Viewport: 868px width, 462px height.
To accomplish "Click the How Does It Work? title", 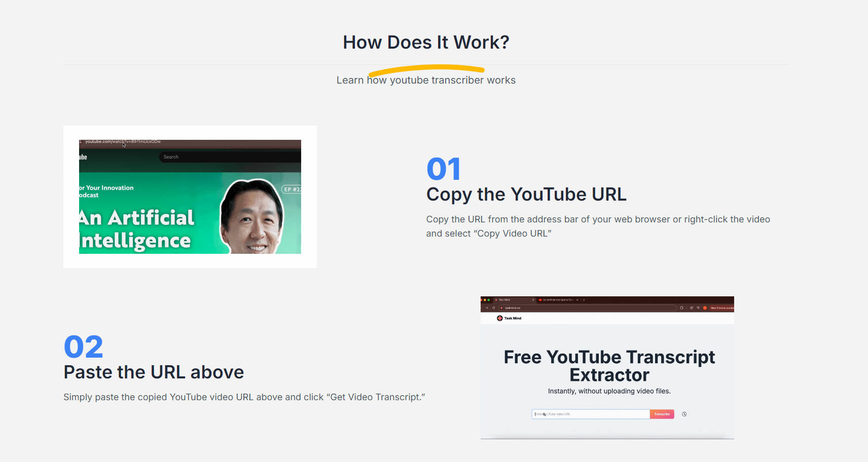I will tap(426, 43).
